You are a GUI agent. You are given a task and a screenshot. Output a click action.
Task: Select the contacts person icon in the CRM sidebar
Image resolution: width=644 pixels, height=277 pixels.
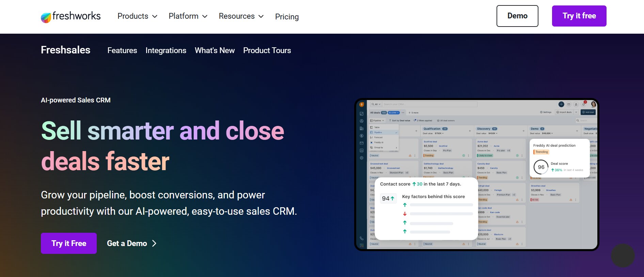(362, 121)
